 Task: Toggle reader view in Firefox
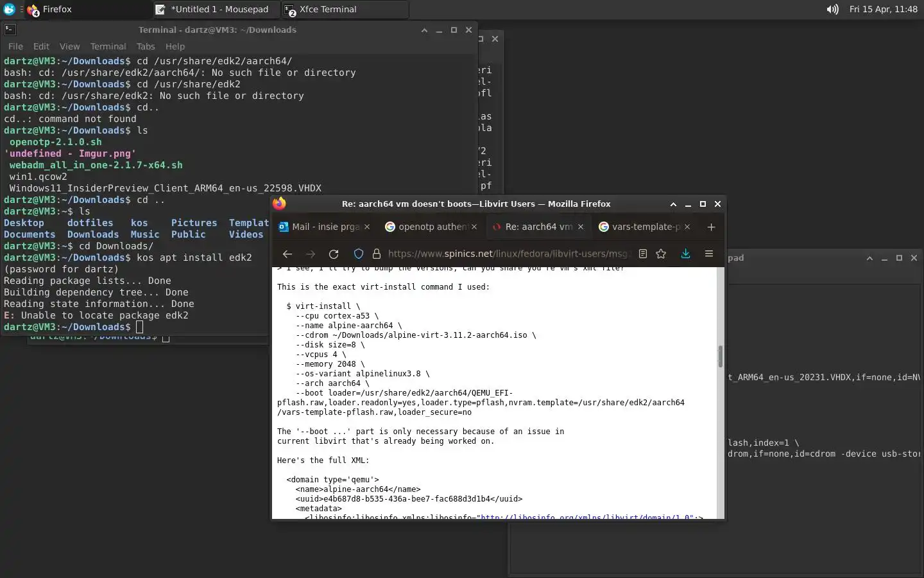(x=643, y=254)
